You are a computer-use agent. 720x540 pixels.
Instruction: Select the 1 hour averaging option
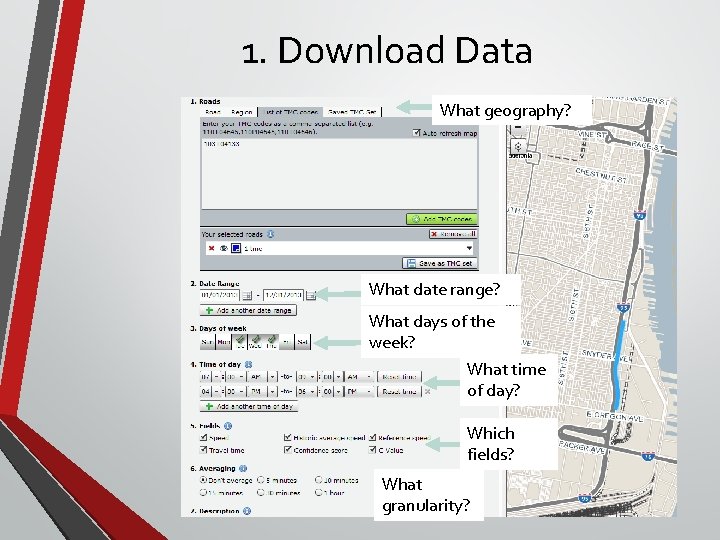318,492
